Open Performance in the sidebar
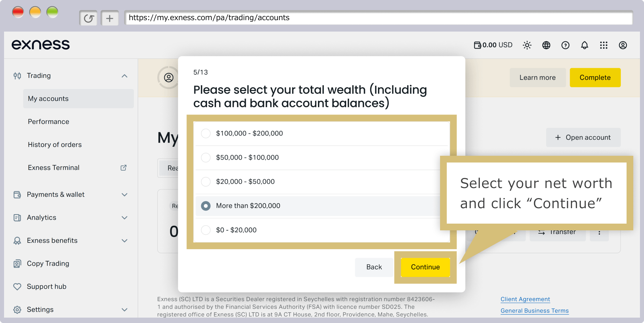The image size is (644, 323). tap(48, 122)
